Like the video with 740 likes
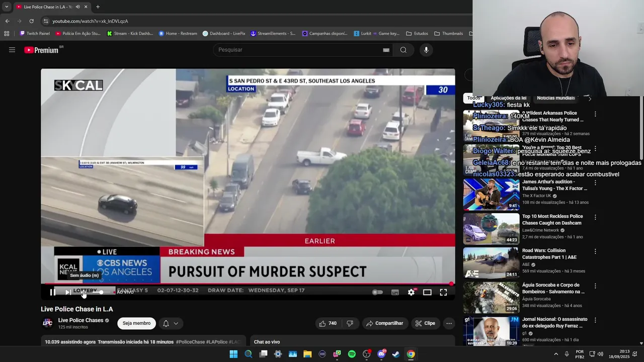Screen dimensions: 644x362 (x=328, y=323)
